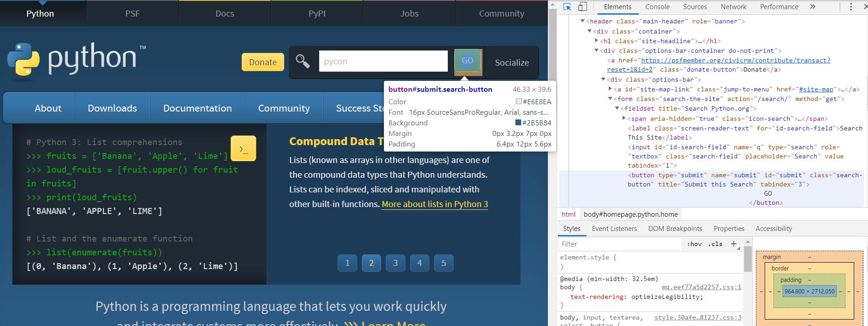Collapse the fieldset Search Python.org node
Viewport: 868px width, 326px height.
click(x=617, y=108)
